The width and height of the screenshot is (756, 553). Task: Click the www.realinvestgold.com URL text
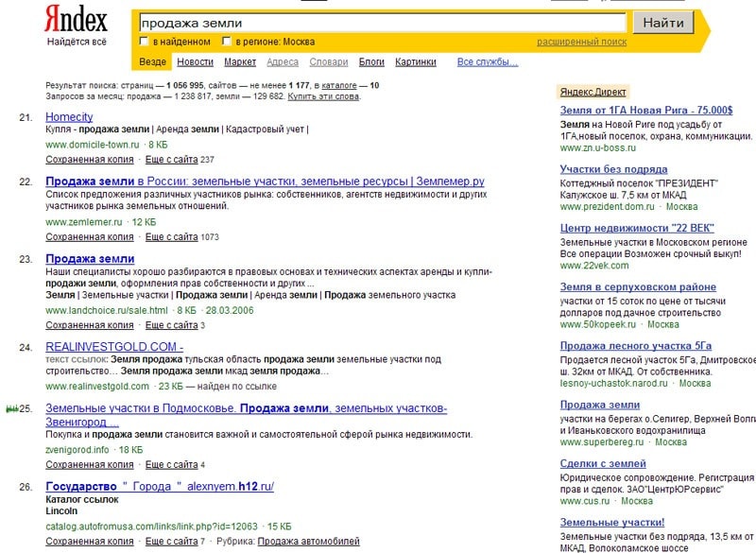97,387
